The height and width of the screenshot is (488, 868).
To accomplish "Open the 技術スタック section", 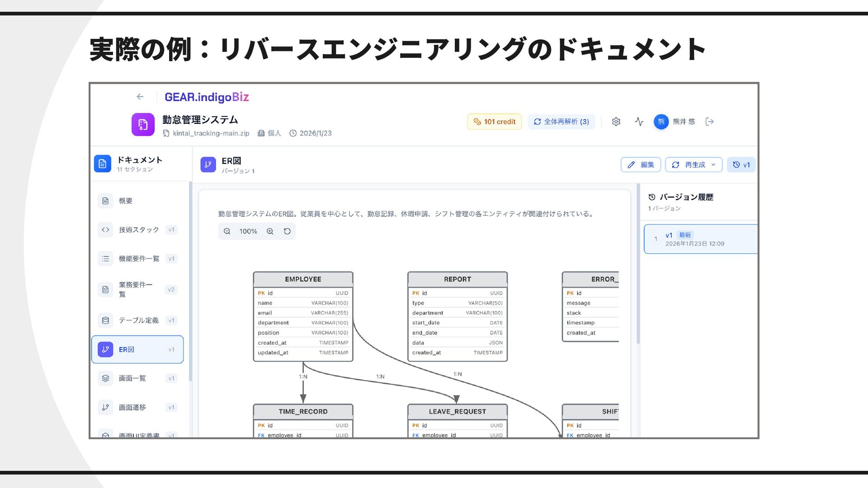I will (x=138, y=230).
